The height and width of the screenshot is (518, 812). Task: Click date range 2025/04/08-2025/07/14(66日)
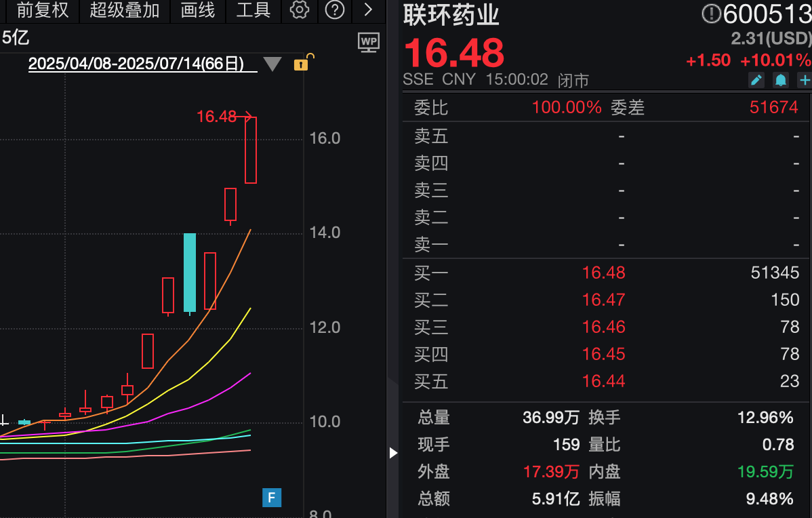(136, 64)
